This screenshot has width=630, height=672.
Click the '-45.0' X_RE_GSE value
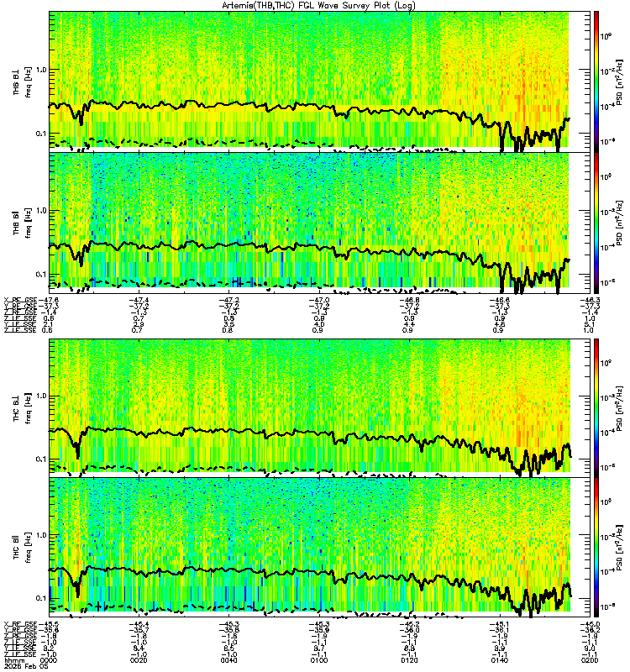(590, 624)
